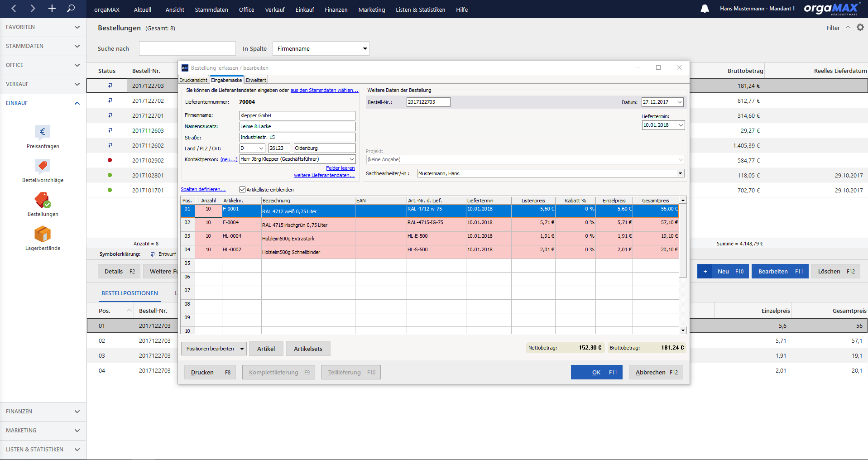
Task: Go back with the left arrow icon
Action: pyautogui.click(x=14, y=9)
